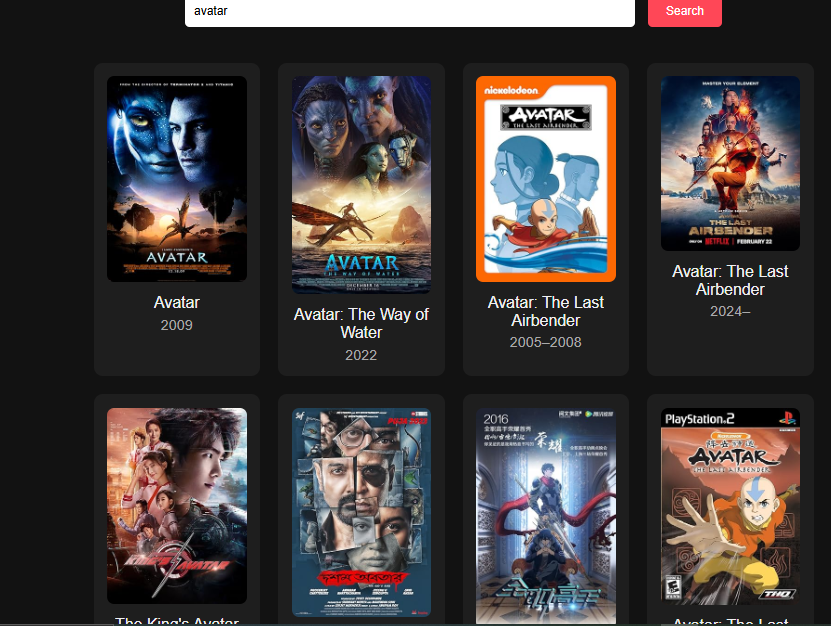The width and height of the screenshot is (831, 626).
Task: Click the partially visible "The King's Avatar" title
Action: pos(177,620)
